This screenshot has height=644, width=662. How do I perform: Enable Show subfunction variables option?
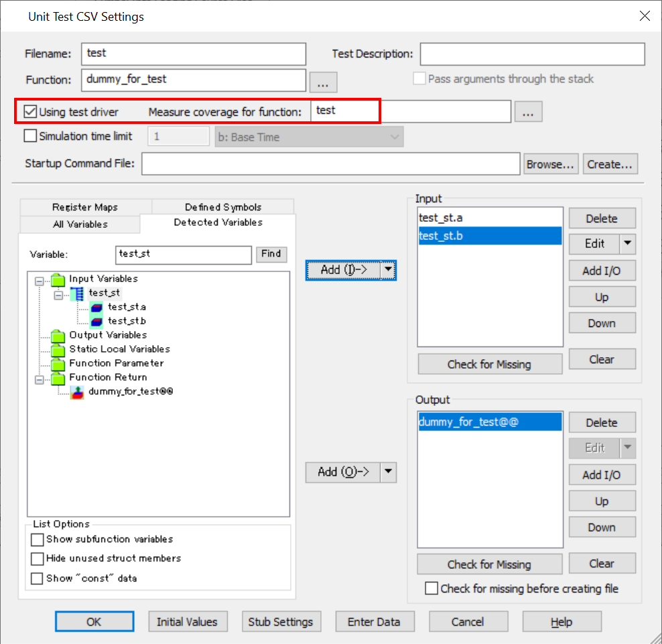(37, 539)
